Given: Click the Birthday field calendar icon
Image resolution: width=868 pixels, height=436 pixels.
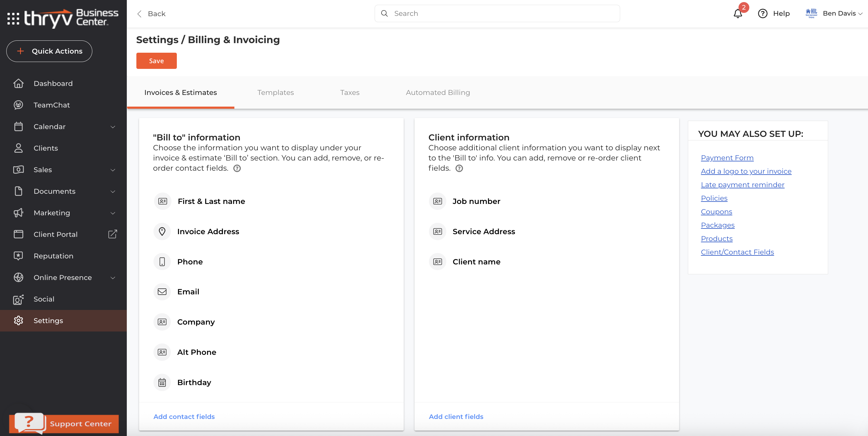Looking at the screenshot, I should click(x=162, y=382).
